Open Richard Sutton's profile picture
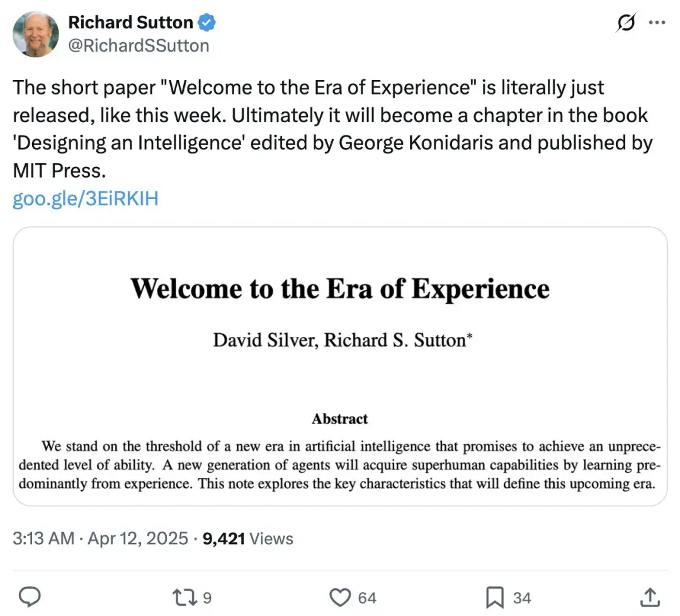 [x=36, y=33]
